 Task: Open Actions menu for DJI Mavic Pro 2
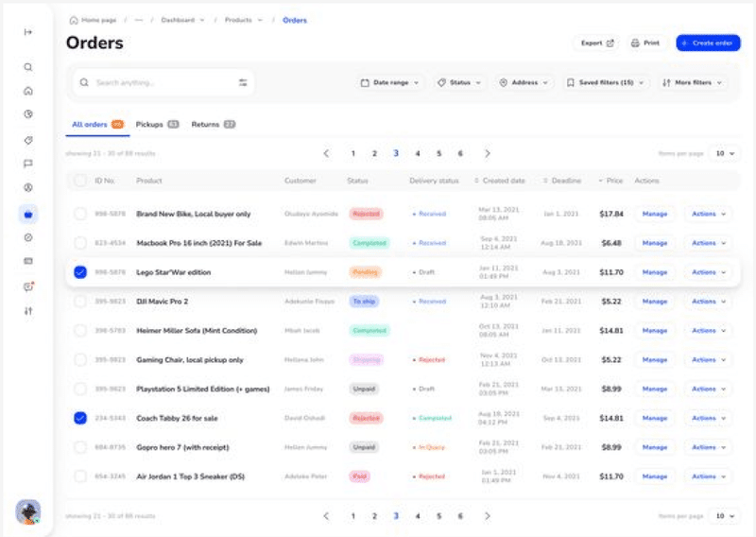(708, 302)
